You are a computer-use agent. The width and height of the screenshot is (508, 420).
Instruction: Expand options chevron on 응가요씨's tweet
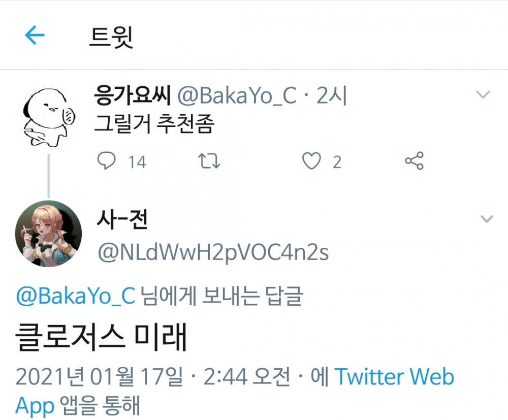(x=483, y=94)
